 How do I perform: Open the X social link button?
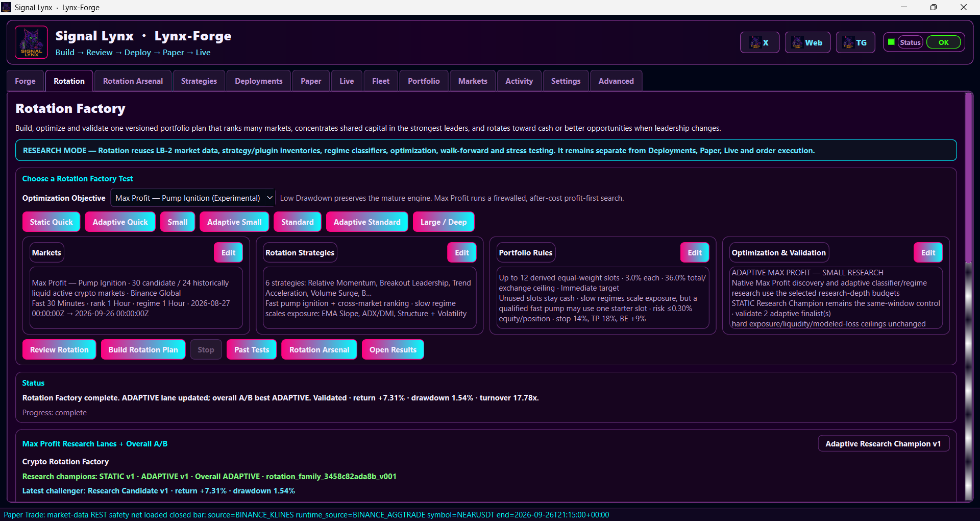759,42
